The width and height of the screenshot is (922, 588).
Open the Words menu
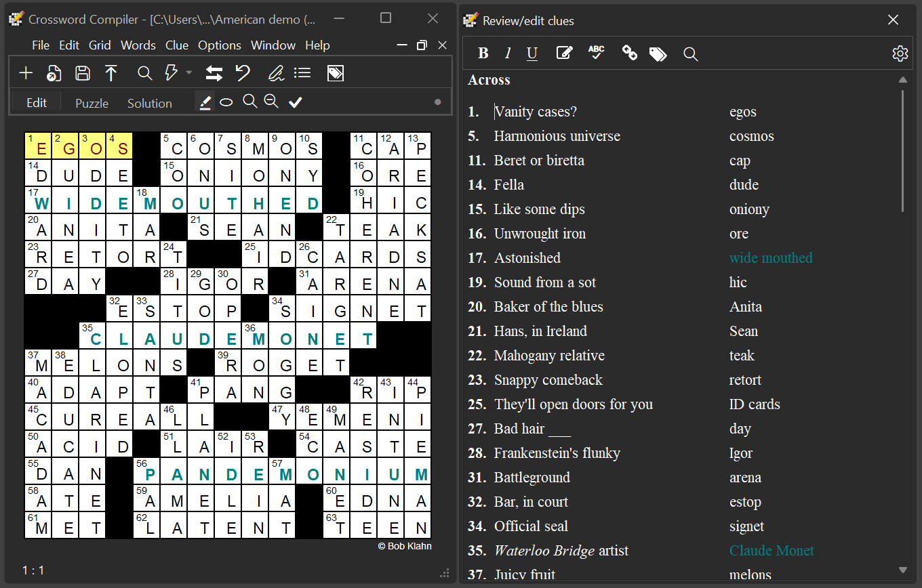tap(138, 45)
